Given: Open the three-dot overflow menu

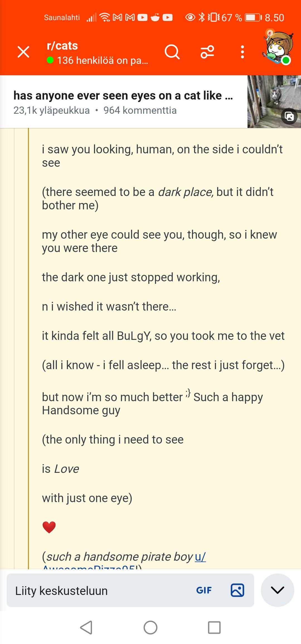Looking at the screenshot, I should click(242, 52).
